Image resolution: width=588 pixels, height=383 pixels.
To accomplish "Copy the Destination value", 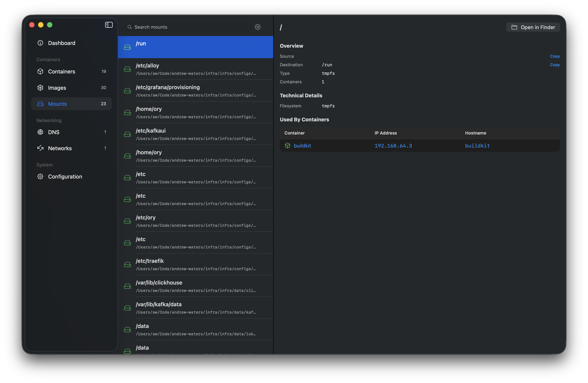I will [x=555, y=65].
